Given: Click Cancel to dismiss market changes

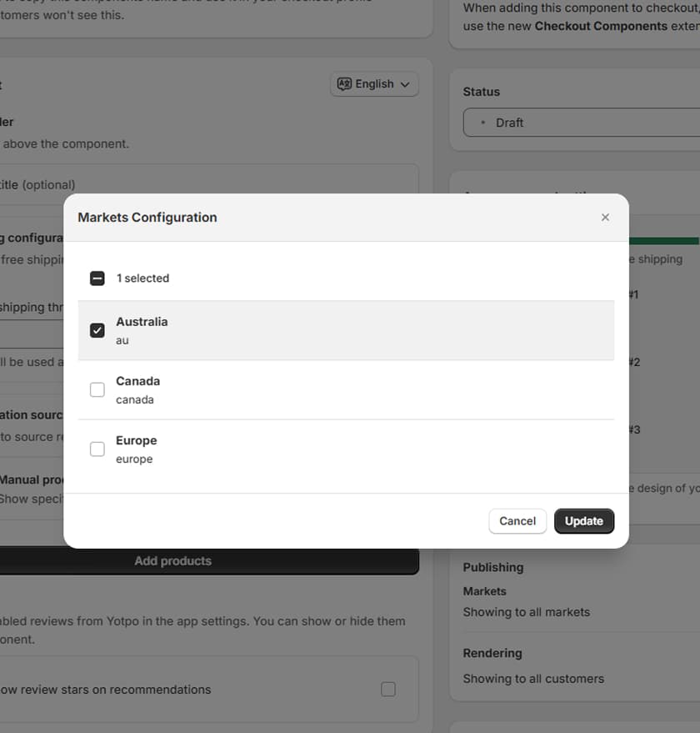Looking at the screenshot, I should pyautogui.click(x=517, y=520).
